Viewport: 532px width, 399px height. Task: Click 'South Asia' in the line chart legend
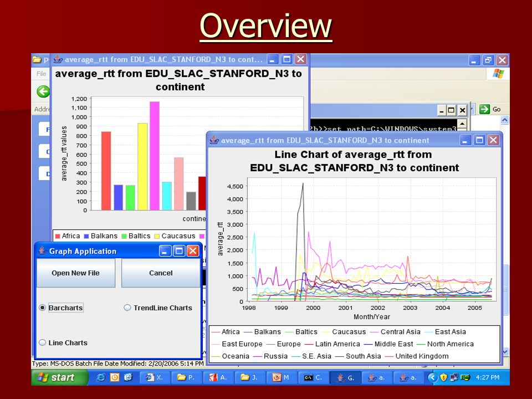click(364, 356)
